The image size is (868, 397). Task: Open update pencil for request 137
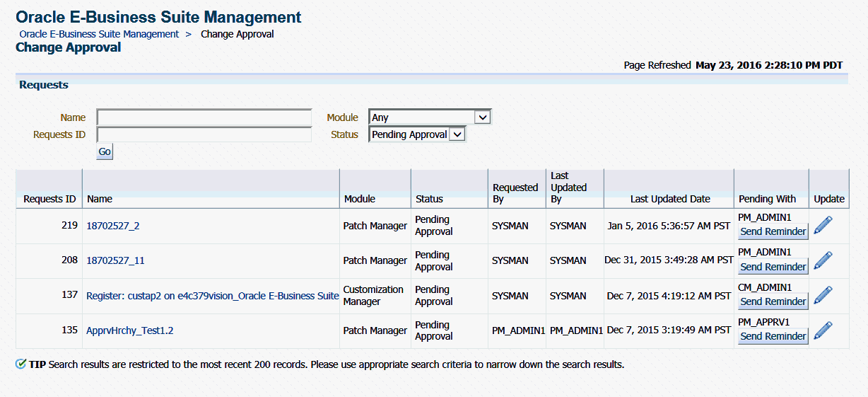[x=823, y=295]
